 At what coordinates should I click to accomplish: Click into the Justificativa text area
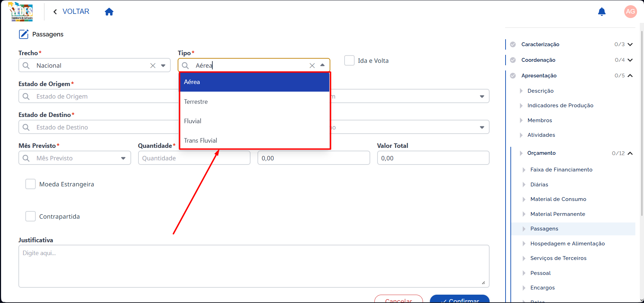tap(254, 266)
